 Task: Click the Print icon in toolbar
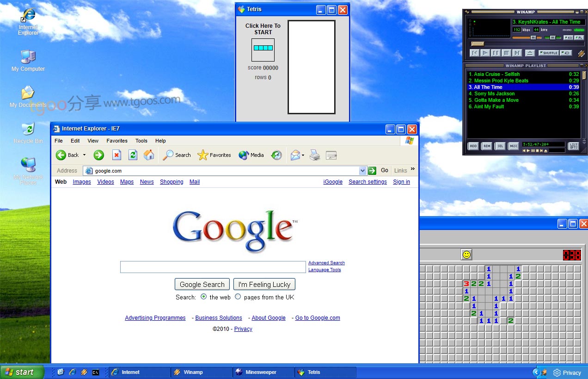coord(315,155)
